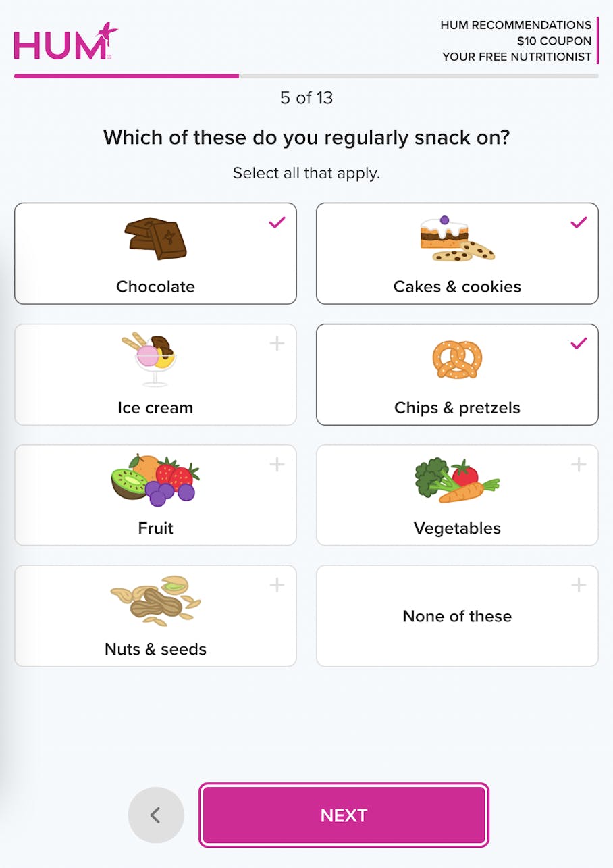Click the cake and cookies illustration
Image resolution: width=613 pixels, height=868 pixels.
tap(457, 238)
